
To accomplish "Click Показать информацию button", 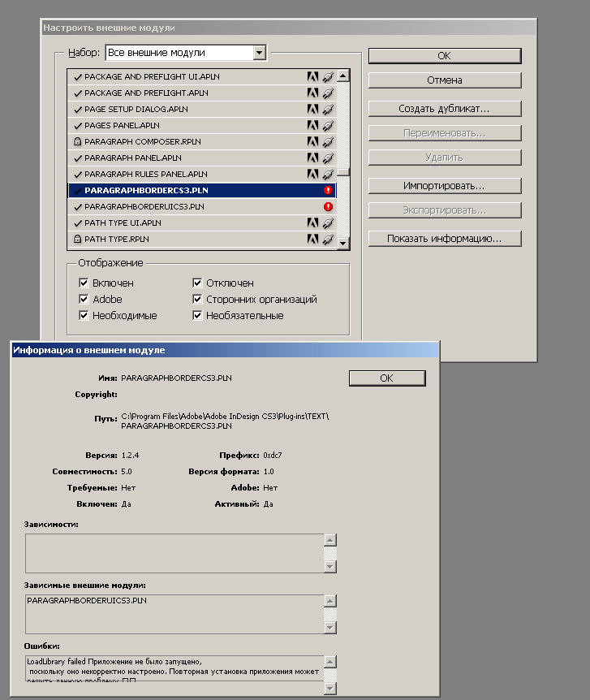I will [445, 239].
